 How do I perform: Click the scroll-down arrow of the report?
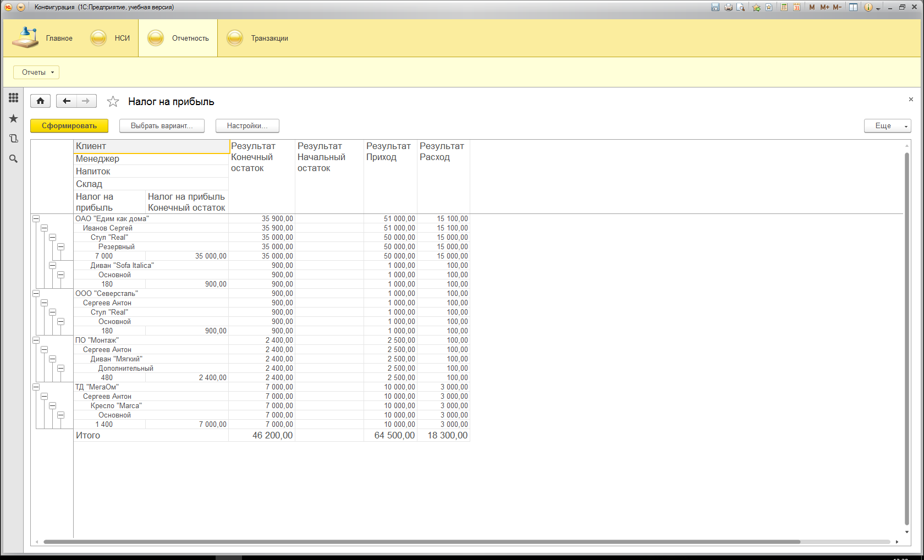pyautogui.click(x=907, y=532)
